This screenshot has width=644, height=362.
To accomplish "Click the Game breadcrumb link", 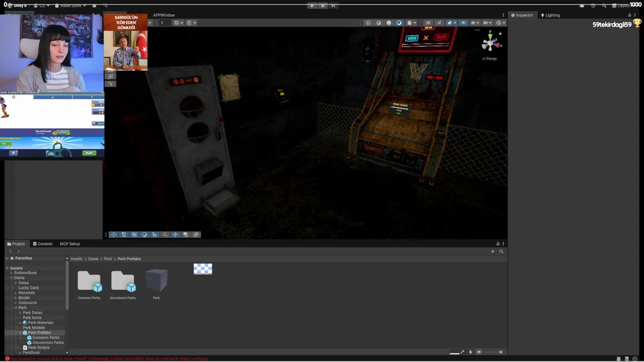I will click(93, 259).
